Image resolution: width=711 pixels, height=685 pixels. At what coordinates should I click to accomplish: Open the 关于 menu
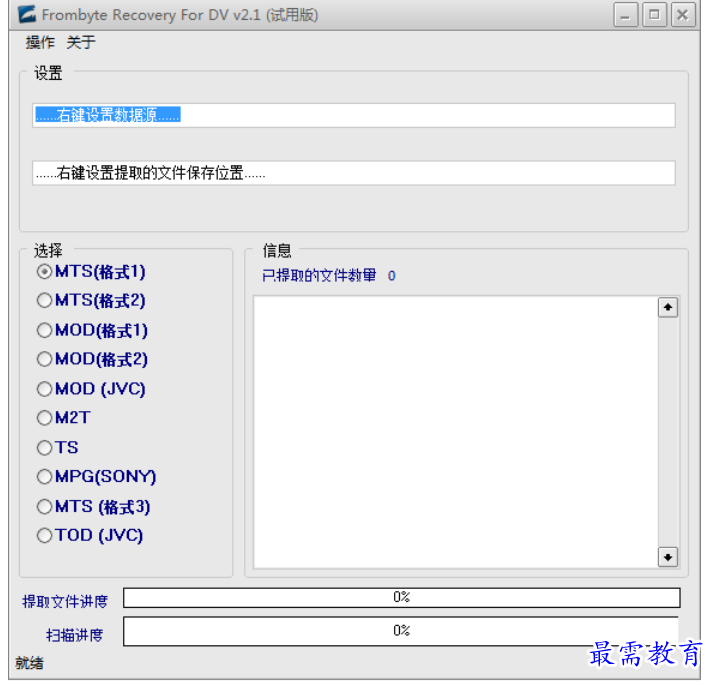click(81, 43)
